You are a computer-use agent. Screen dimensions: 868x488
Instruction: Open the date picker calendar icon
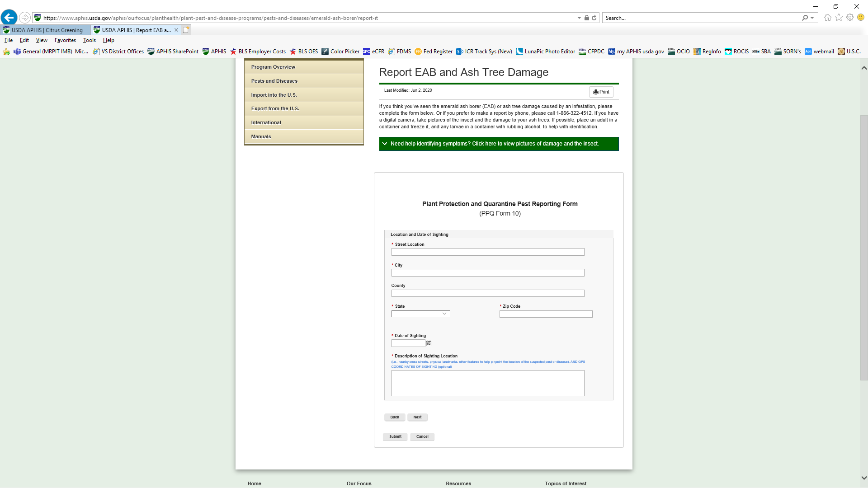pos(429,343)
